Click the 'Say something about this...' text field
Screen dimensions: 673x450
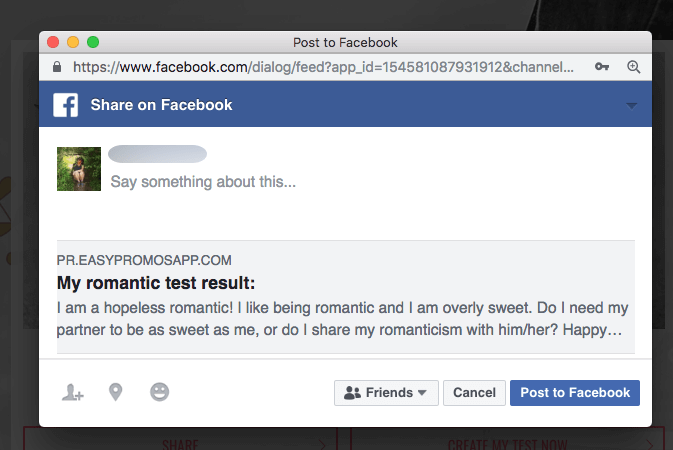pyautogui.click(x=203, y=182)
